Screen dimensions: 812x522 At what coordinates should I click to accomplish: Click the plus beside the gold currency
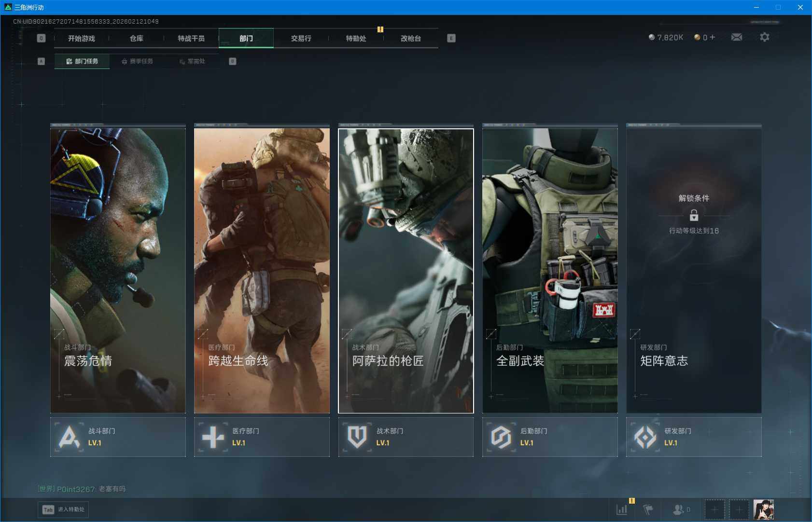713,37
